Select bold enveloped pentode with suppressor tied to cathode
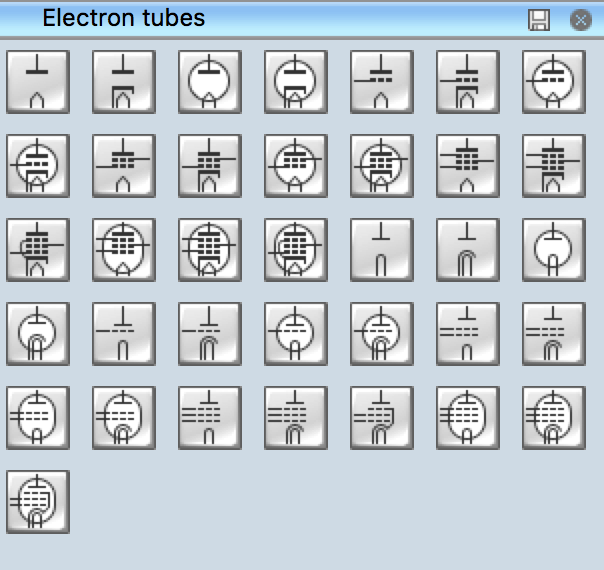604x570 pixels. pos(295,250)
